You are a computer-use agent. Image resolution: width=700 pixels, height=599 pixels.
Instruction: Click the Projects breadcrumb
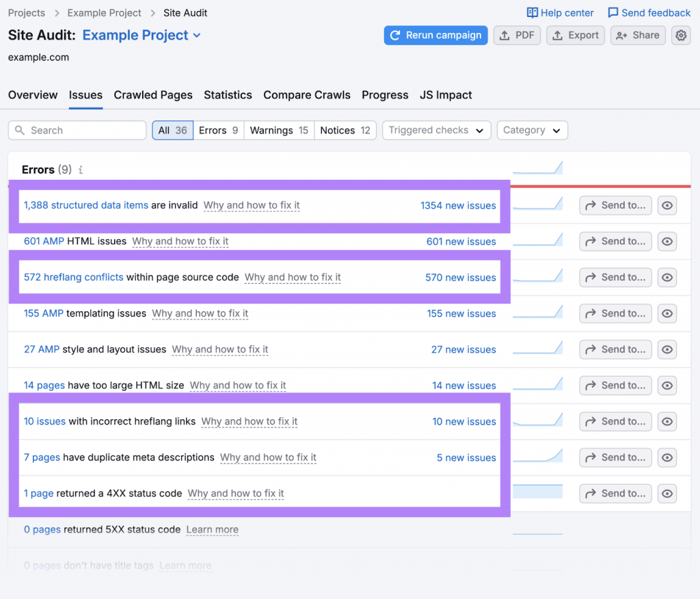click(x=27, y=13)
